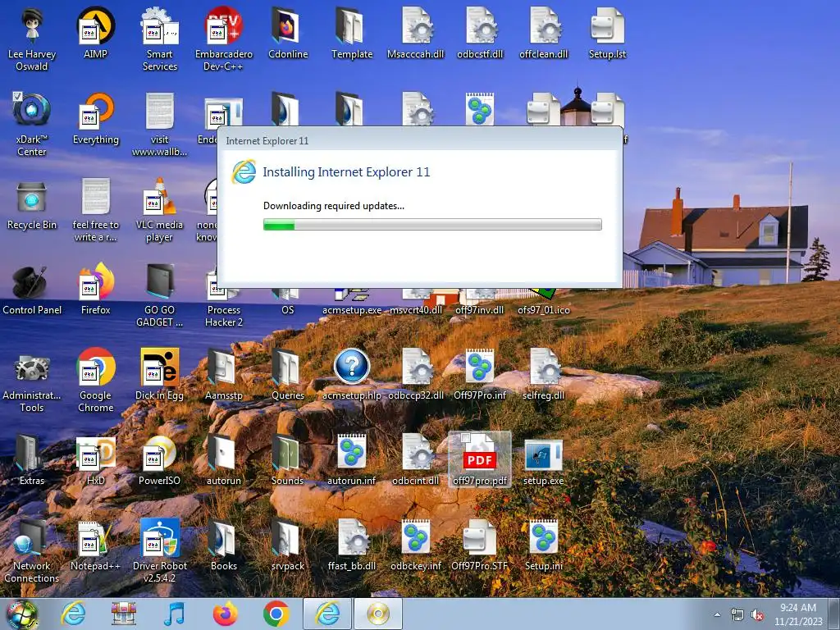
Task: Switch to the disc setup taskbar button
Action: click(x=377, y=614)
